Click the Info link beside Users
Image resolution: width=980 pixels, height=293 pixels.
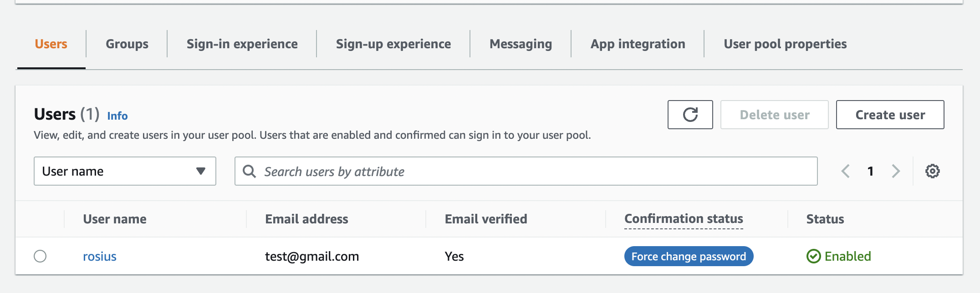click(x=117, y=116)
